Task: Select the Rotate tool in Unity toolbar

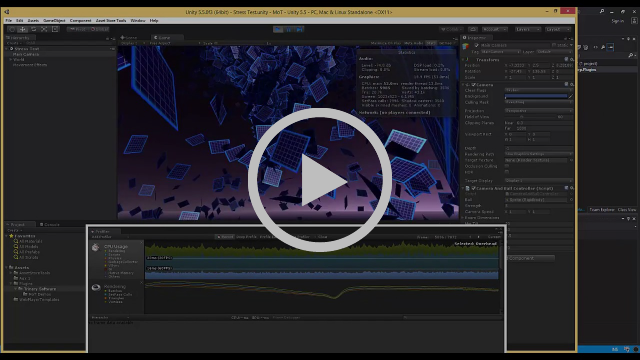Action: point(33,29)
